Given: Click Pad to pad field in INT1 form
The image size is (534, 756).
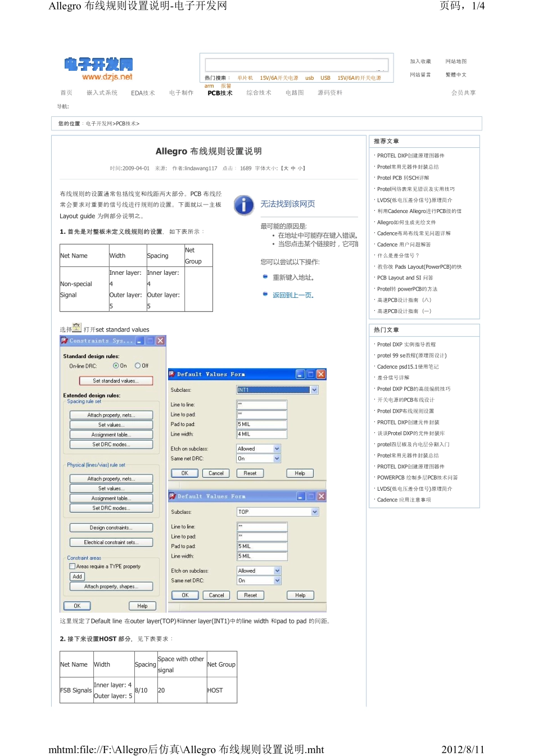Looking at the screenshot, I should 262,424.
